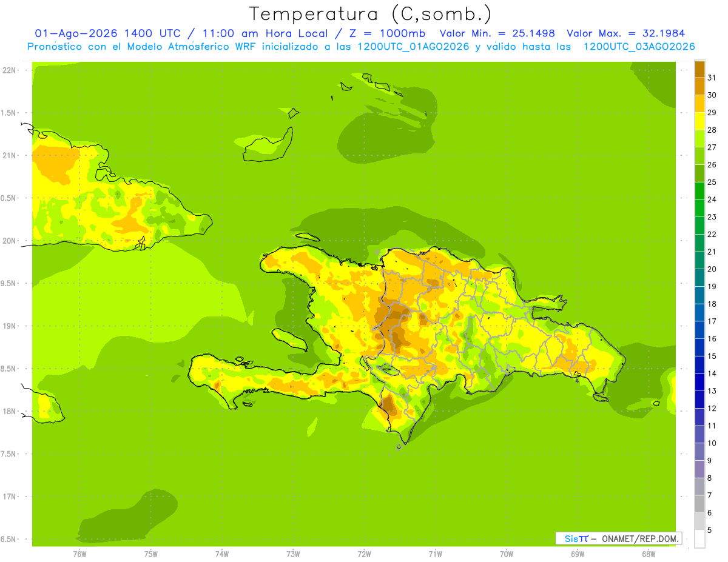Click the '9.5N' latitude label

click(9, 283)
